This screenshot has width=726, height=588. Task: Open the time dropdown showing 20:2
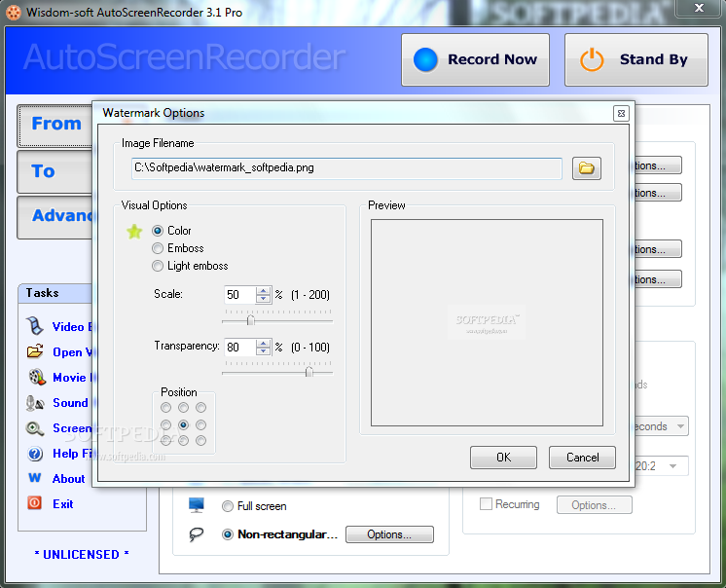pos(673,466)
